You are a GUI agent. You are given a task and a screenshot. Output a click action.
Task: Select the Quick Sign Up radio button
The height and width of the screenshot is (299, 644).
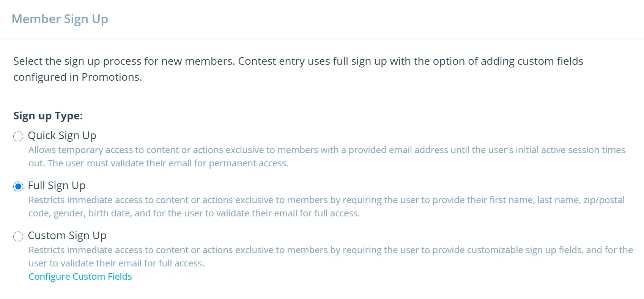18,136
